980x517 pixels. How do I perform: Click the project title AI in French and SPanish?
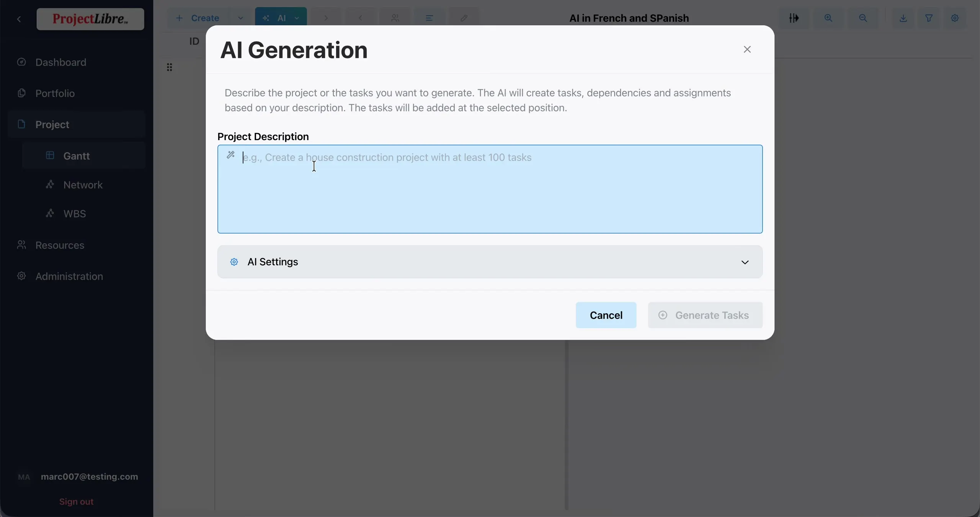coord(629,18)
